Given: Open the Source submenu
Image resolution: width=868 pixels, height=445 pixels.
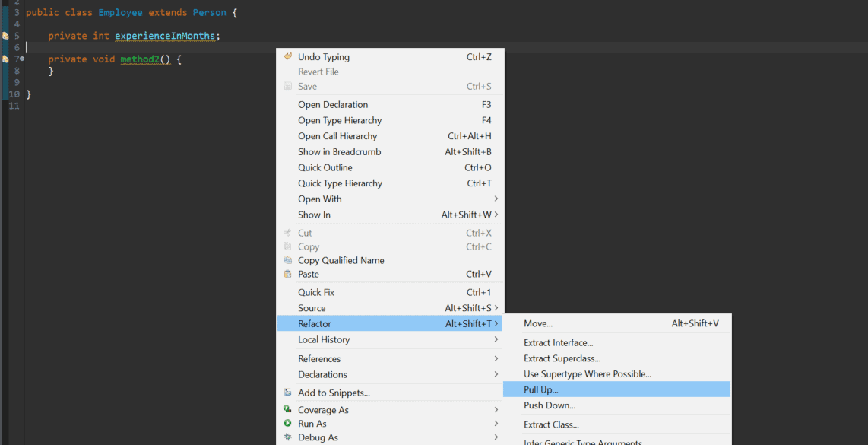Looking at the screenshot, I should pos(391,307).
